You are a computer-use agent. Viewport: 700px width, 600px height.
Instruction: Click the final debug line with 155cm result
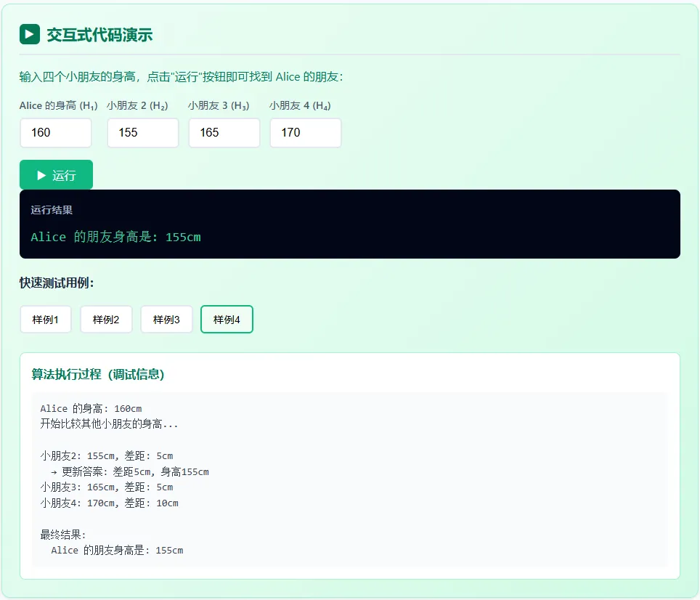tap(117, 551)
